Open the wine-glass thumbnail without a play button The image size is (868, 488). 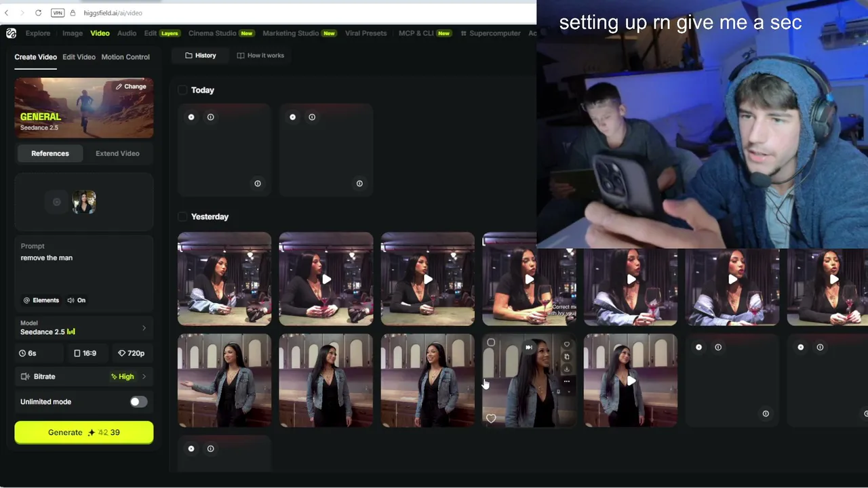point(224,279)
